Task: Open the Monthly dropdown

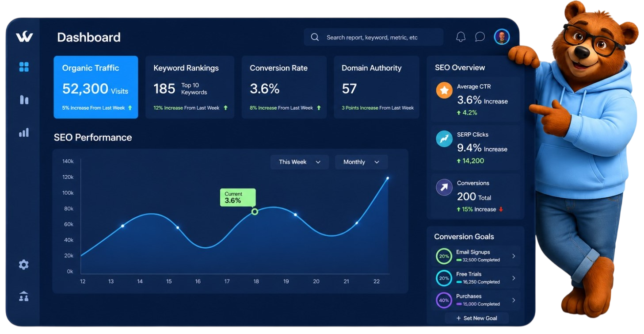Action: pos(361,162)
